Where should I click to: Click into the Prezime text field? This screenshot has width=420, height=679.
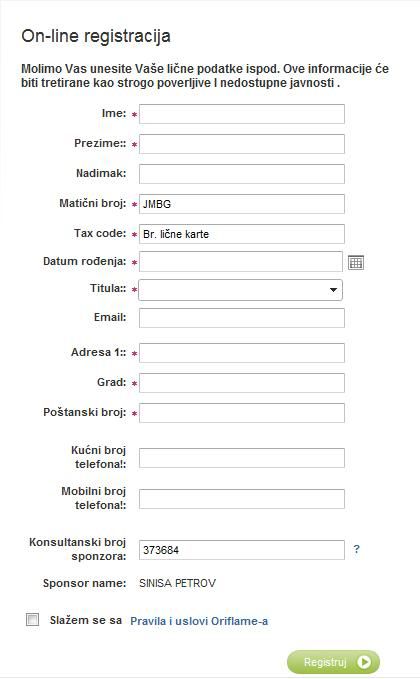[242, 144]
